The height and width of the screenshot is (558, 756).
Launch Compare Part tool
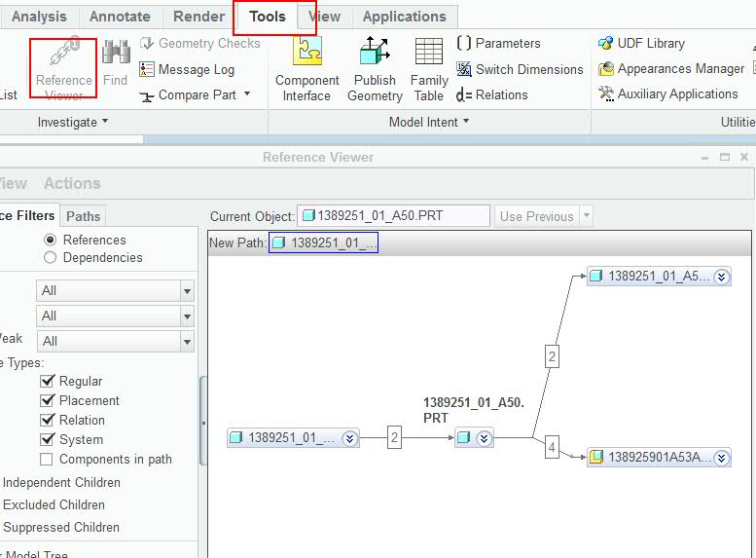(188, 95)
